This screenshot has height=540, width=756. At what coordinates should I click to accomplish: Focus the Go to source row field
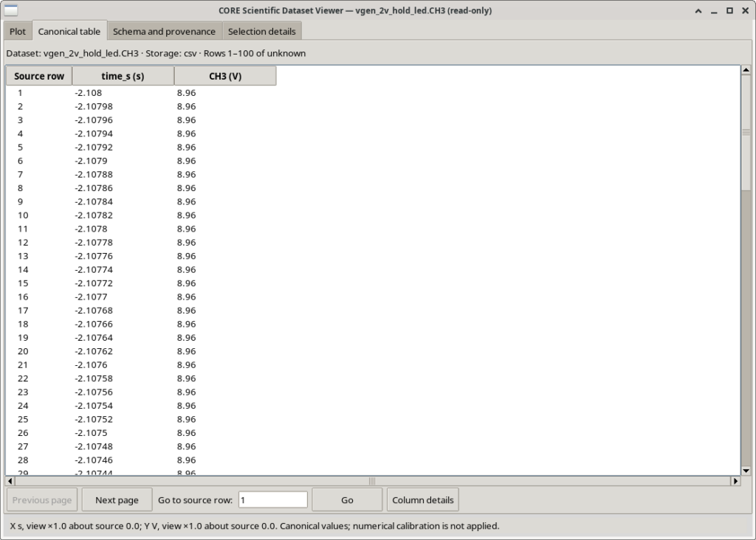tap(273, 500)
